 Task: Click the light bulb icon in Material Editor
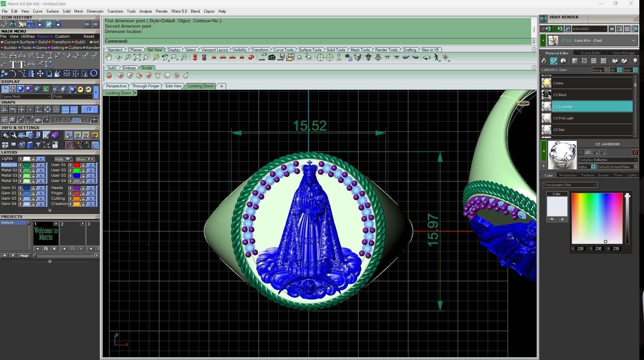click(x=635, y=61)
